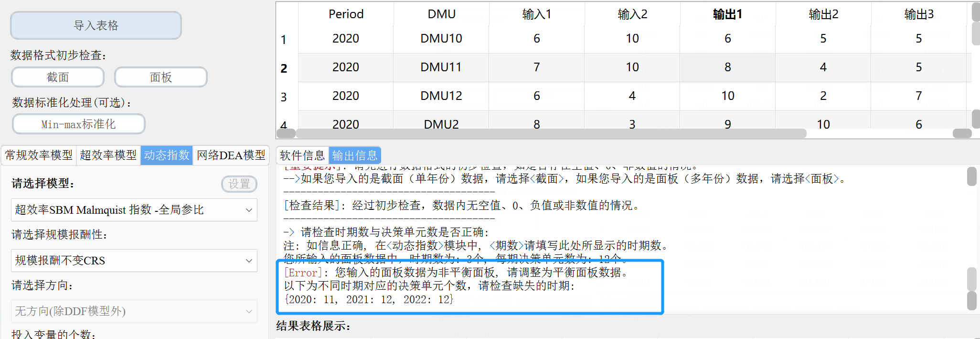The height and width of the screenshot is (339, 980).
Task: Click the Min-max标准化 button
Action: click(x=79, y=124)
